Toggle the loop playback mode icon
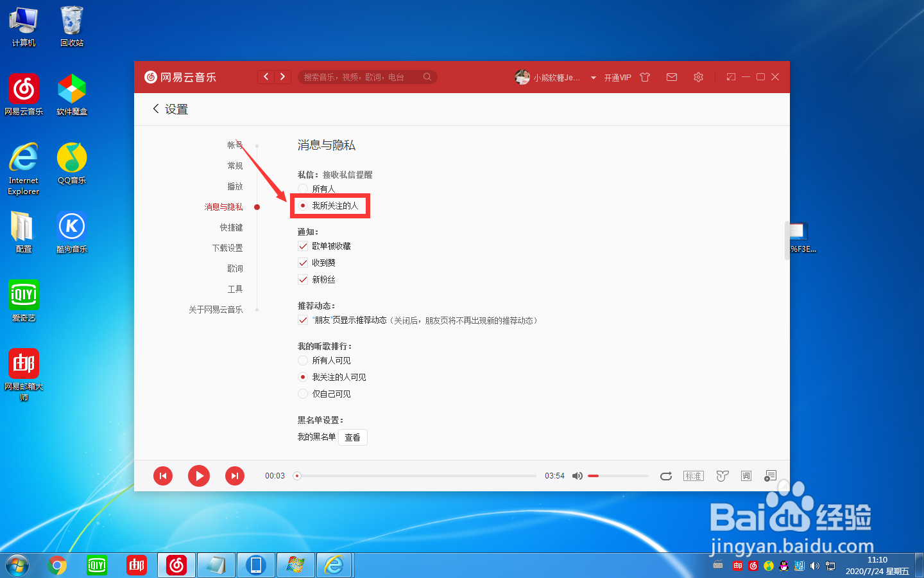924x578 pixels. point(666,476)
